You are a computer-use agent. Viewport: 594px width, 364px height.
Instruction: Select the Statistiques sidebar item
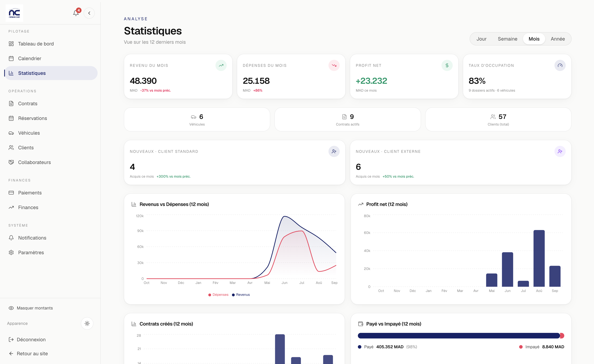51,73
